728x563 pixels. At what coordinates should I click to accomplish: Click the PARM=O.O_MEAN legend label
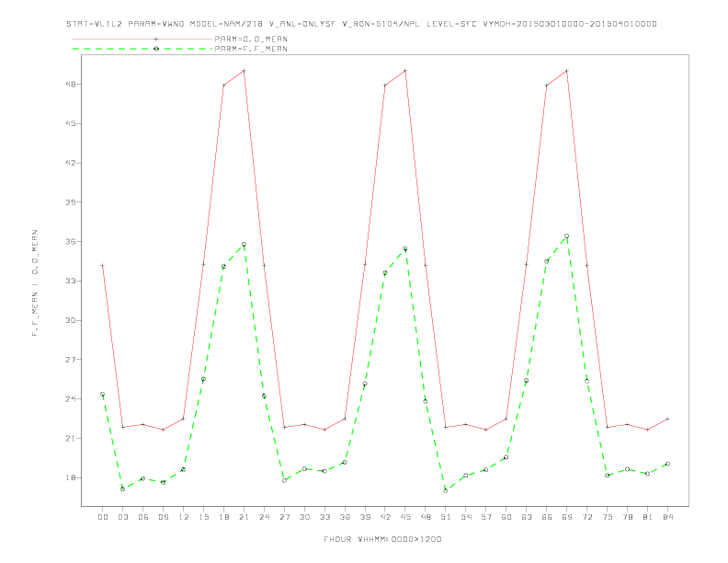[x=251, y=39]
